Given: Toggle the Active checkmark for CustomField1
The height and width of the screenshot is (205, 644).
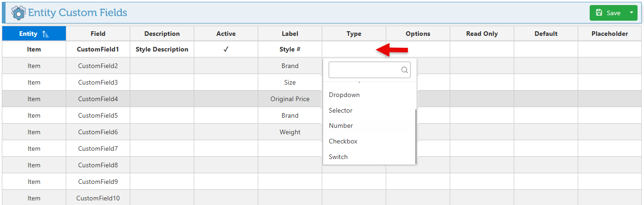Looking at the screenshot, I should coord(226,49).
